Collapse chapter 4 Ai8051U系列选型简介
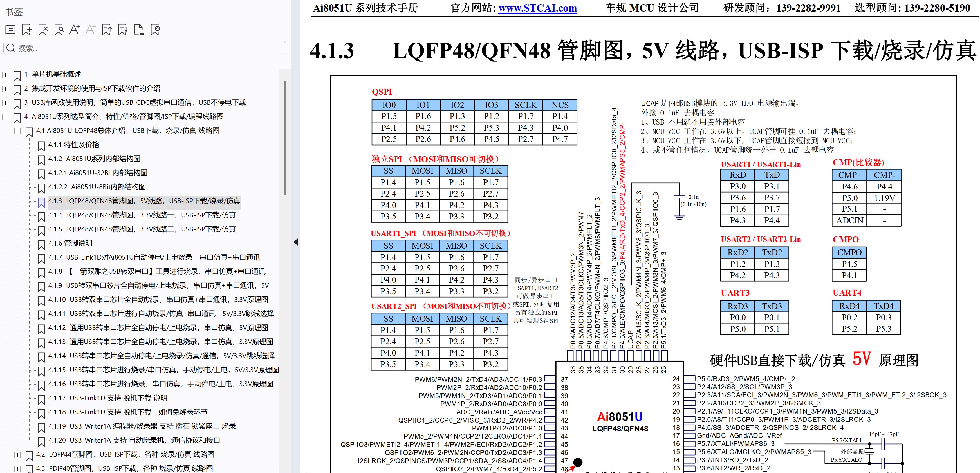Screen dimensions: 980x473 (x=5, y=117)
